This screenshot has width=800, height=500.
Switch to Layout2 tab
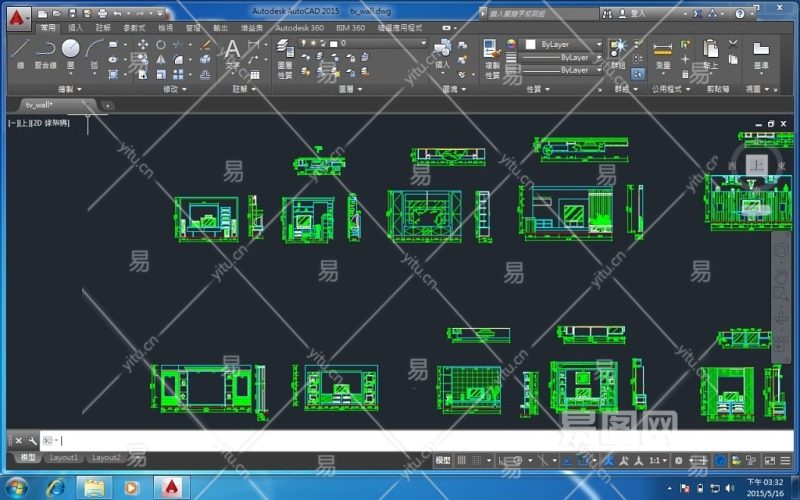coord(106,458)
